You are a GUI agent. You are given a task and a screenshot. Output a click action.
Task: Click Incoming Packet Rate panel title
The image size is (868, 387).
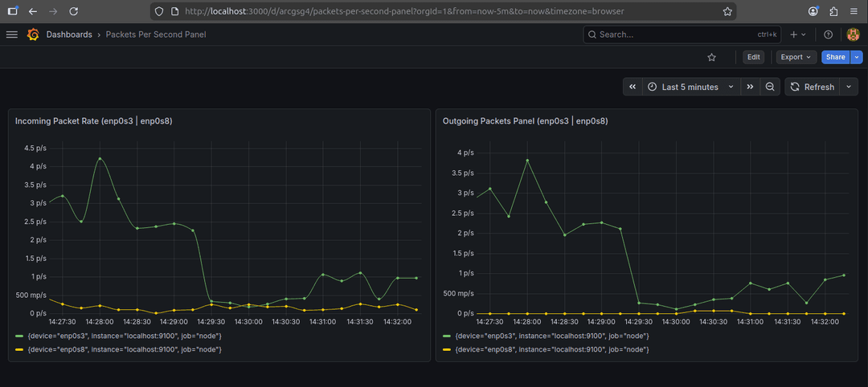click(93, 121)
